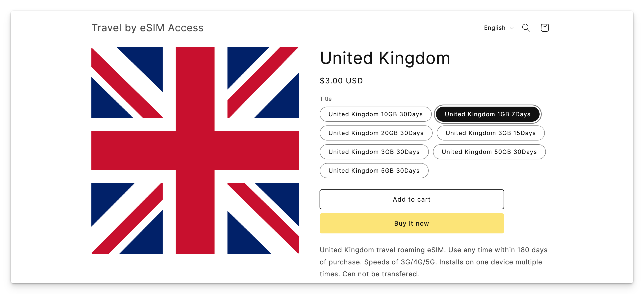Pick United Kingdom 20GB 30Days variant
The image size is (644, 294).
(376, 133)
